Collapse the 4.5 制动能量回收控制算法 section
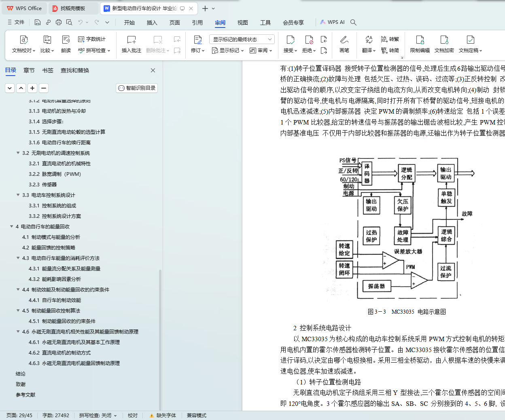Screen dimensions: 505x420 (x=18, y=310)
